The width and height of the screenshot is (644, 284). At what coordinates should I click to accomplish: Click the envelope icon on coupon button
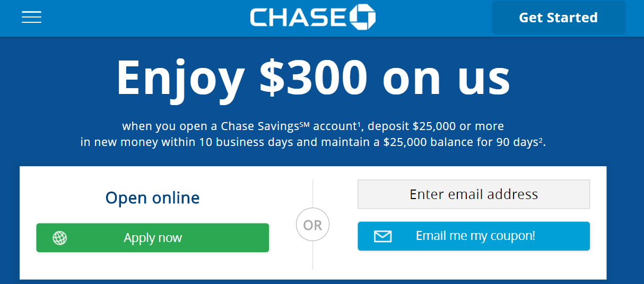[x=382, y=236]
